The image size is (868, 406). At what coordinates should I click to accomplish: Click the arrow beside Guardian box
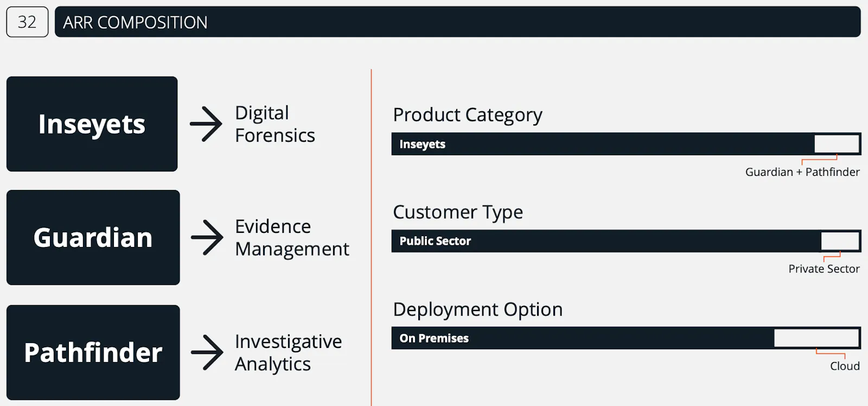(x=207, y=237)
